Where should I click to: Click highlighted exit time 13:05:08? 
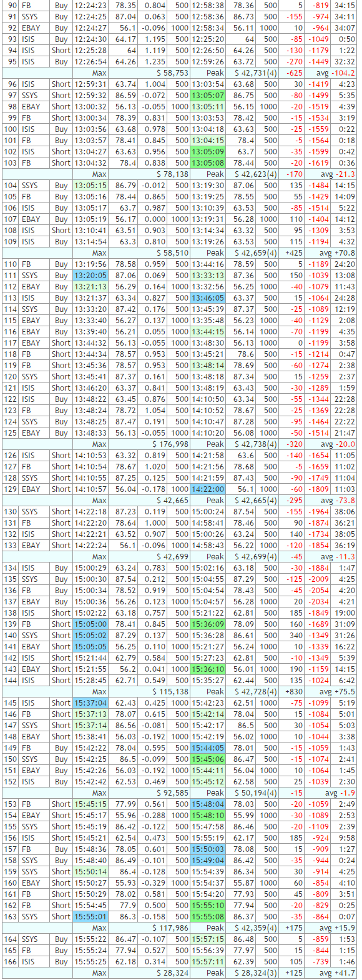[x=207, y=162]
